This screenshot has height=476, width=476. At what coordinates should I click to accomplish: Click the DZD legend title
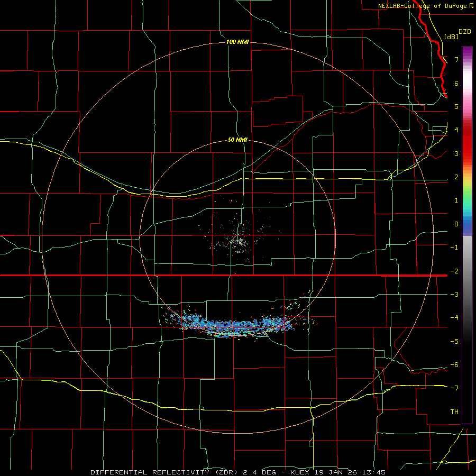(465, 32)
